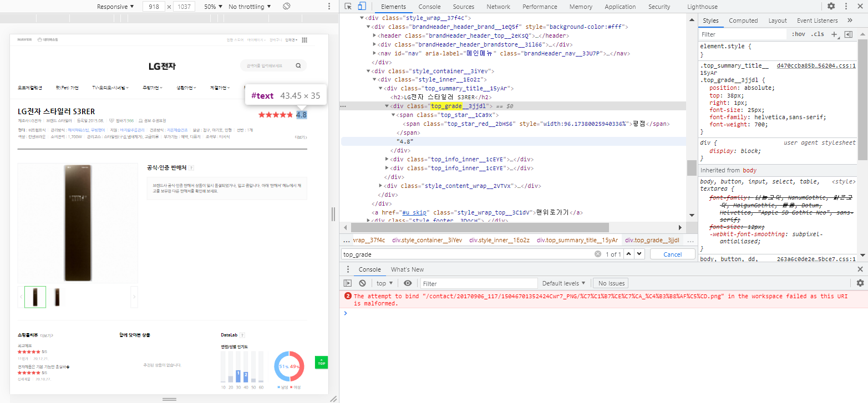Open the drawer three-dot menu
868x403 pixels.
click(348, 269)
